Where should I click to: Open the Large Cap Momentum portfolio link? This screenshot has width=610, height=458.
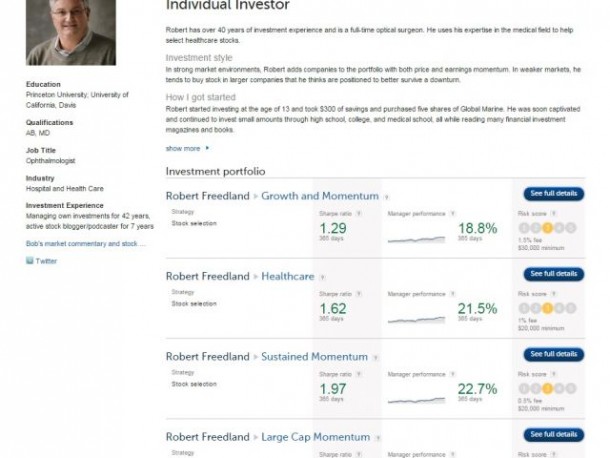pos(318,436)
